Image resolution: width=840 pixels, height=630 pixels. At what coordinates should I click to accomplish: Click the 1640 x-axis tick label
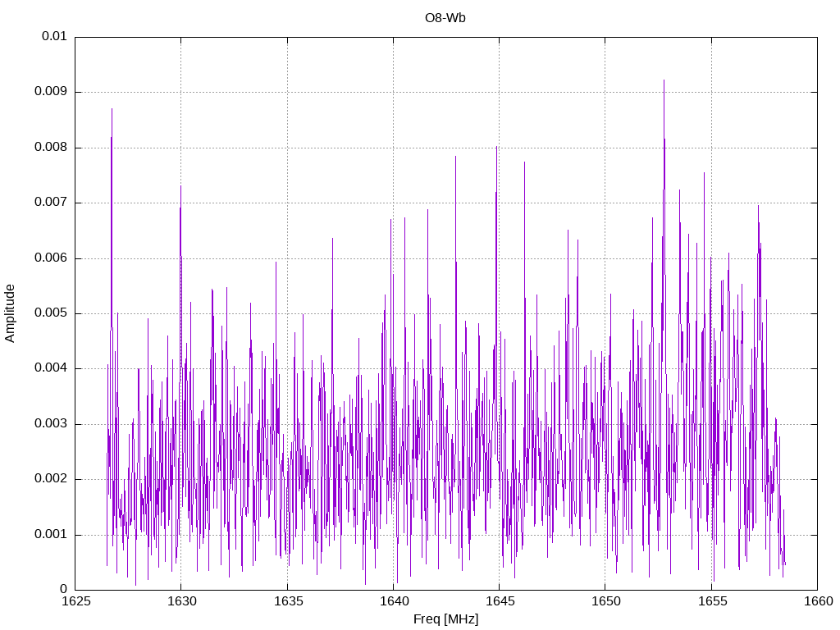coord(395,601)
